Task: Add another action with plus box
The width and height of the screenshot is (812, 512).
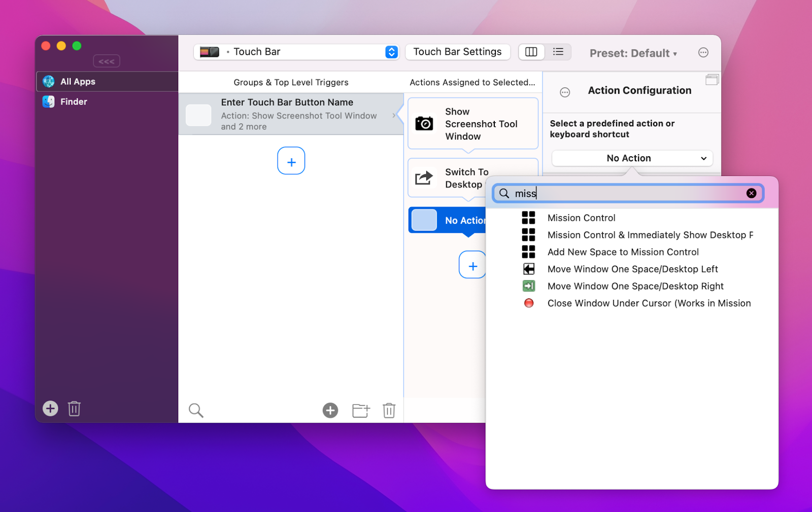Action: [x=472, y=265]
